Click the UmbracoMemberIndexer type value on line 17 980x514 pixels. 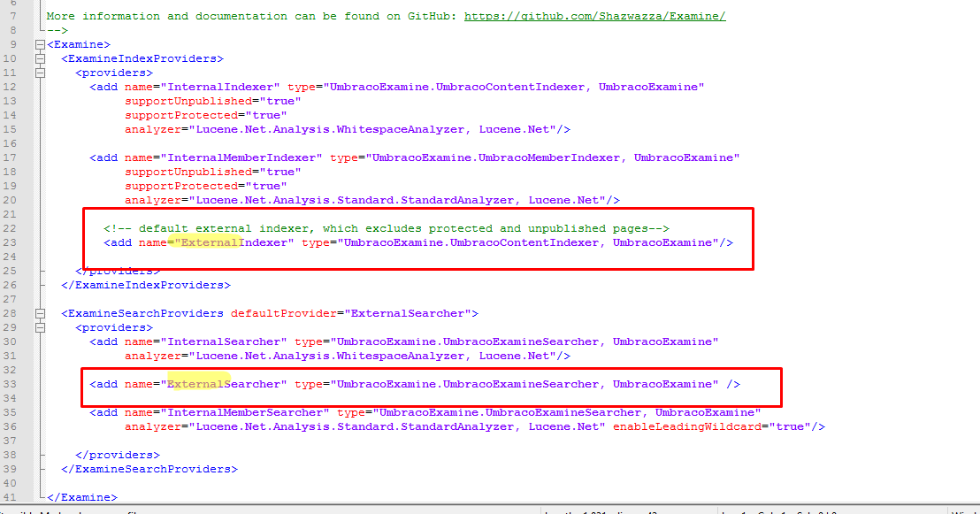tap(553, 157)
